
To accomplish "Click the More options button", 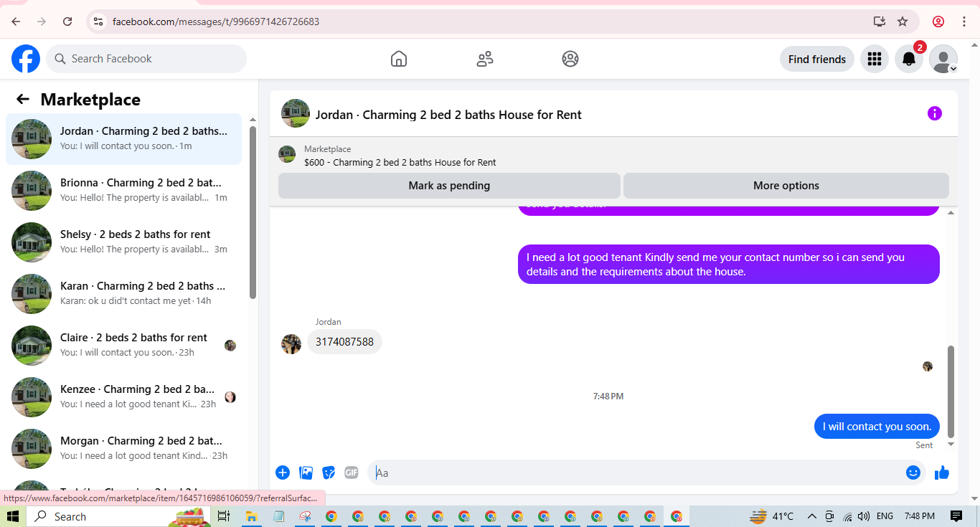I will pyautogui.click(x=786, y=186).
